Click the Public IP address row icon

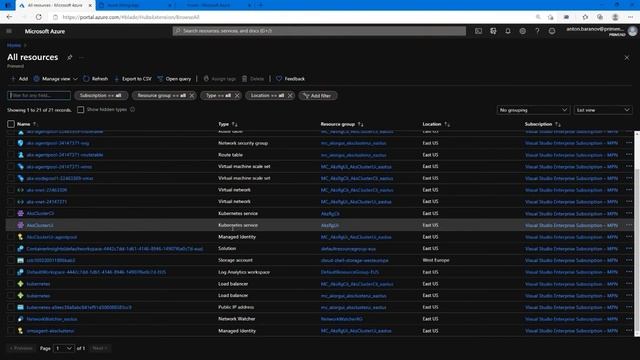tap(20, 307)
